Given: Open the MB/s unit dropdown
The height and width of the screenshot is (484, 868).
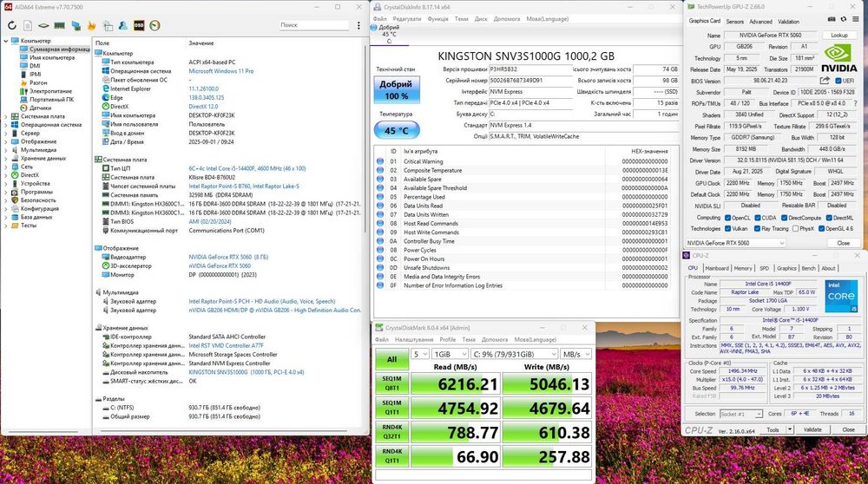Looking at the screenshot, I should pos(575,354).
